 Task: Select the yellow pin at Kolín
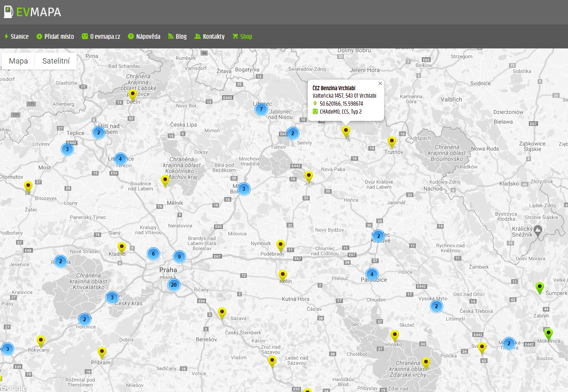pyautogui.click(x=283, y=276)
